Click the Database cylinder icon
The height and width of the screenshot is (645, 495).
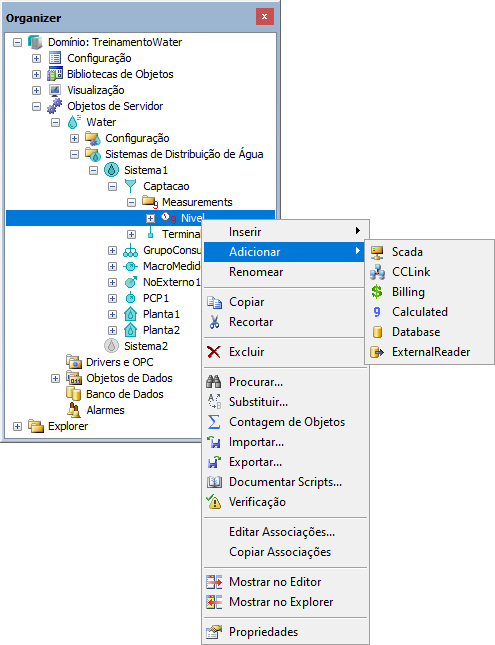coord(377,332)
